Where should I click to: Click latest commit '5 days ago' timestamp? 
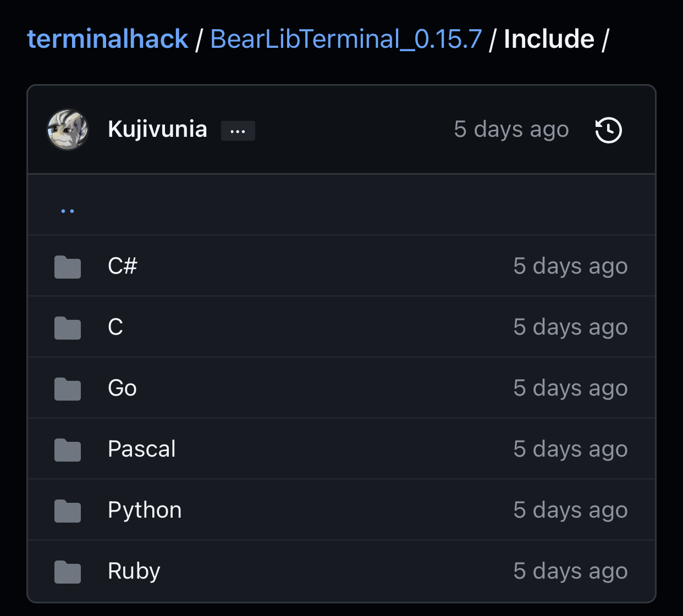point(511,130)
